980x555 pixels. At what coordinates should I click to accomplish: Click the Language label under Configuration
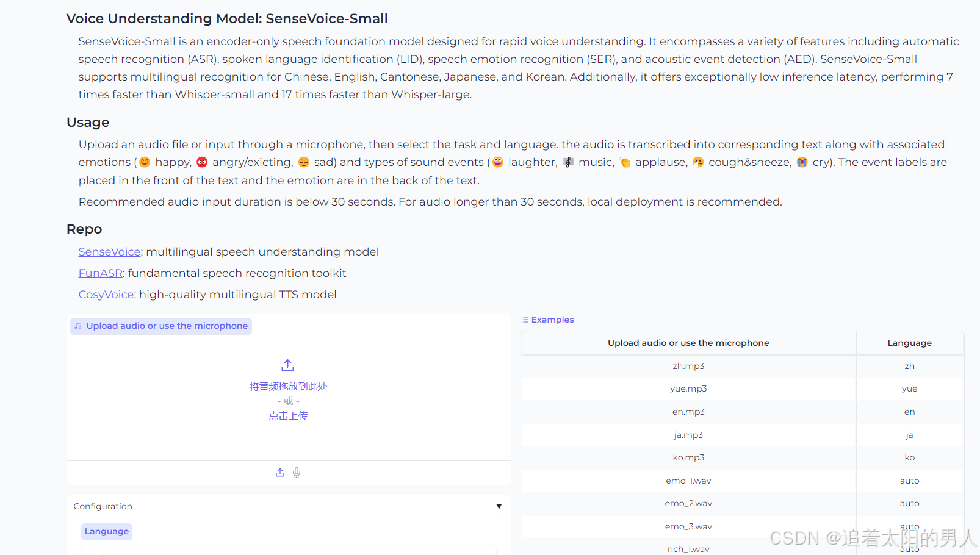(107, 532)
